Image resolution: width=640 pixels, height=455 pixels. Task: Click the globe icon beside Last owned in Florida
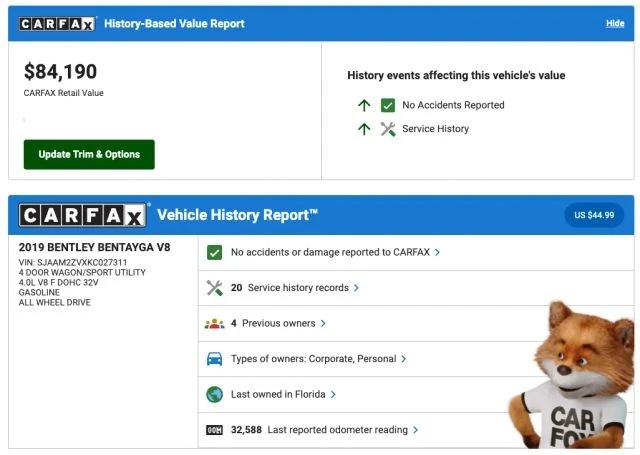(x=214, y=395)
